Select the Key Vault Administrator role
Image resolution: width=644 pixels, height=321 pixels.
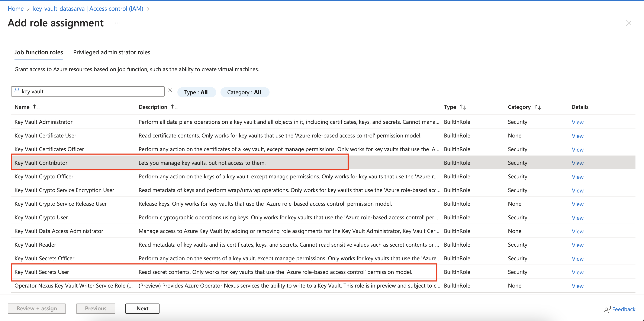tap(323, 122)
